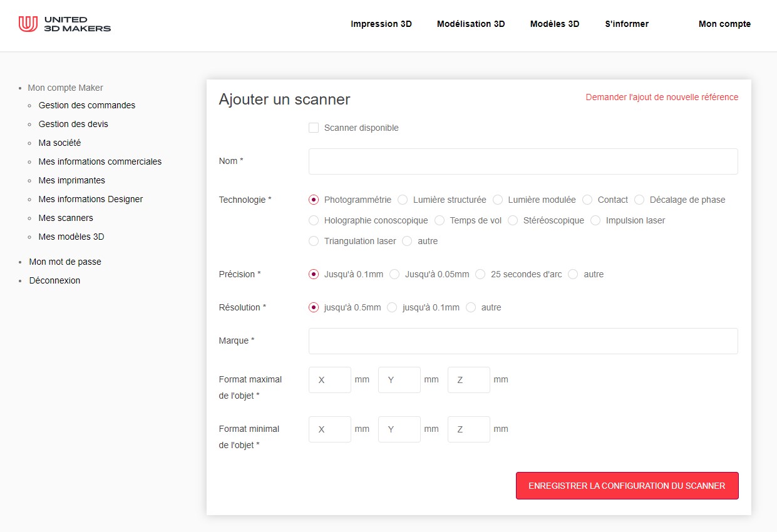Click Demander l'ajout de nouvelle référence
Viewport: 777px width, 532px height.
[661, 97]
